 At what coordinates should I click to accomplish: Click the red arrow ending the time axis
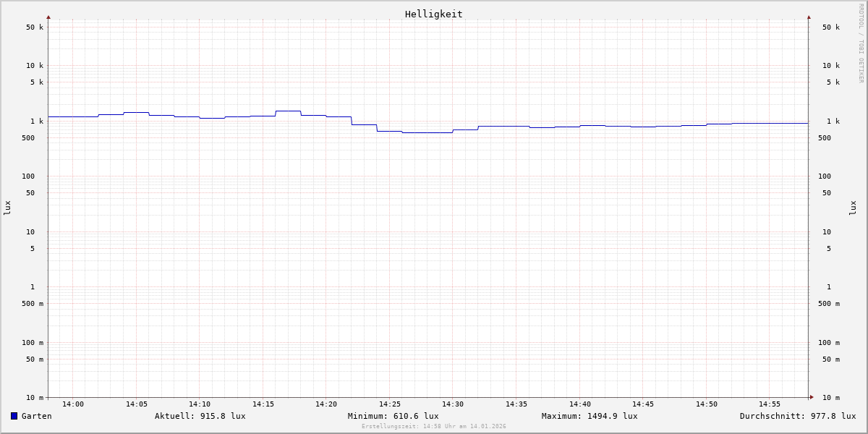[x=812, y=397]
